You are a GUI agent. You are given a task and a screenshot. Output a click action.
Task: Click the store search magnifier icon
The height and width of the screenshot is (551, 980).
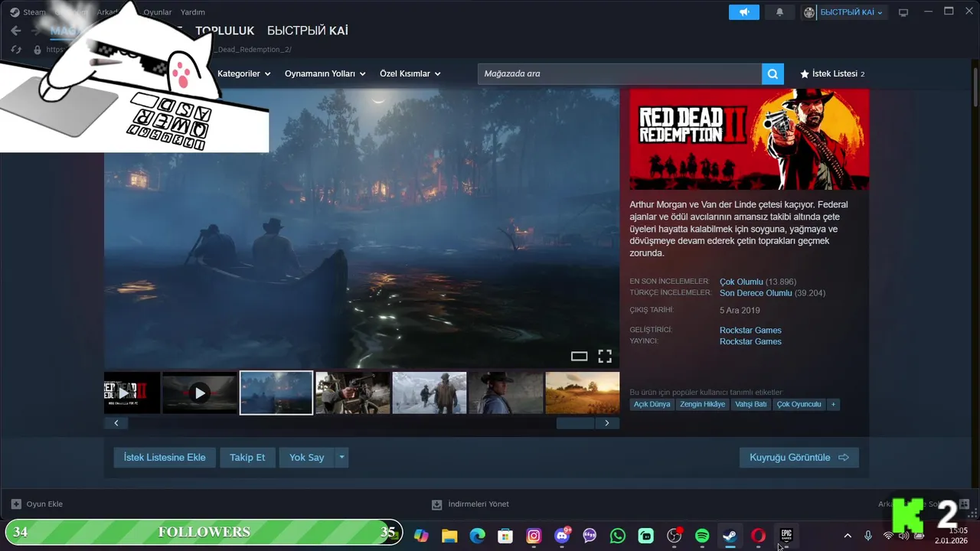[773, 74]
